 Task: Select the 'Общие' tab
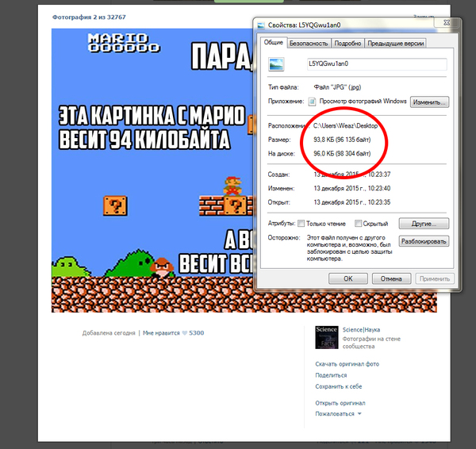(x=272, y=44)
